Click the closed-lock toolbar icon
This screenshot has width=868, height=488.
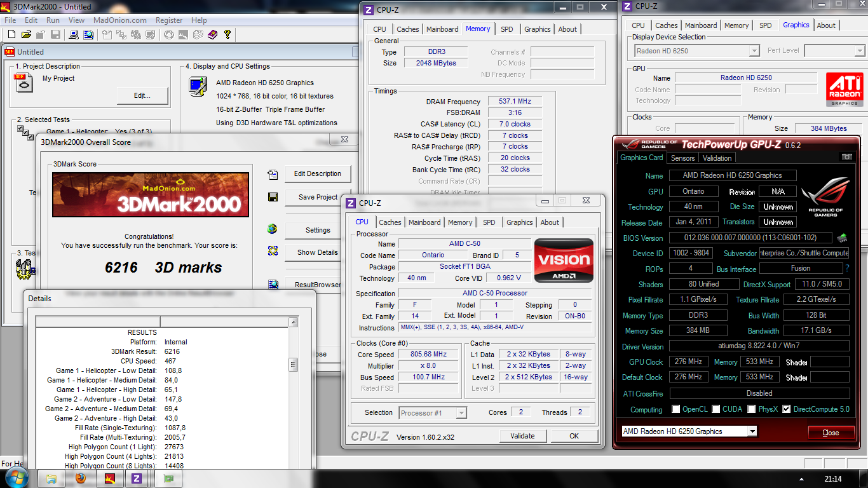pos(41,34)
